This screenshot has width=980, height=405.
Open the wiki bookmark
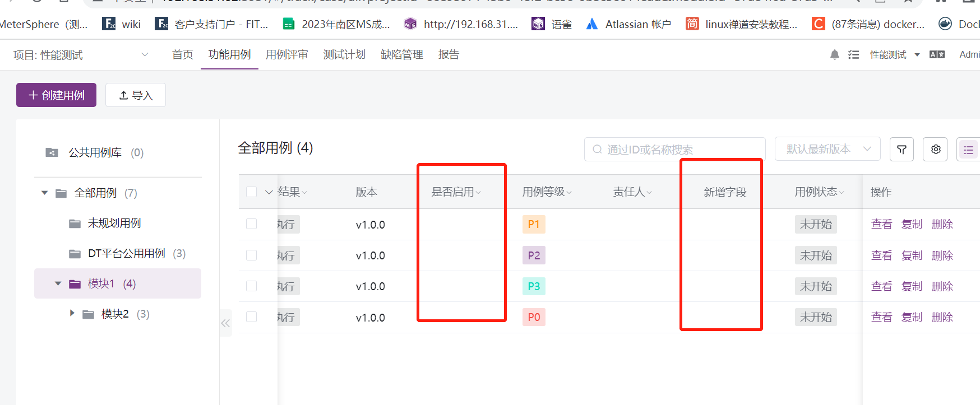click(x=122, y=24)
